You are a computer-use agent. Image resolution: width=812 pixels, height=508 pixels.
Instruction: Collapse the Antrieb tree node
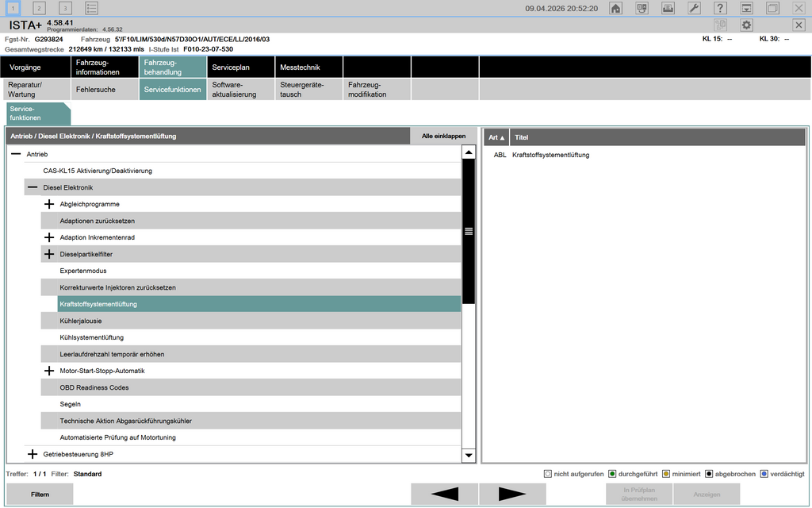tap(16, 154)
